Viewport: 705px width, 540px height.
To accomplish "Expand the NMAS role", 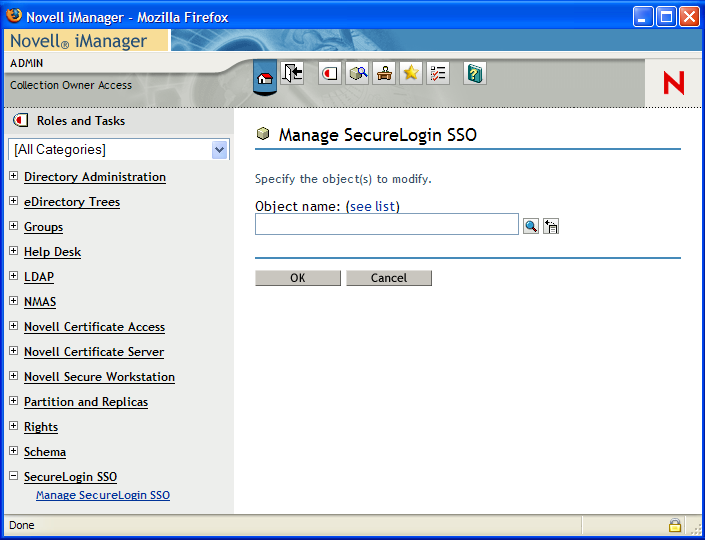I will point(14,300).
